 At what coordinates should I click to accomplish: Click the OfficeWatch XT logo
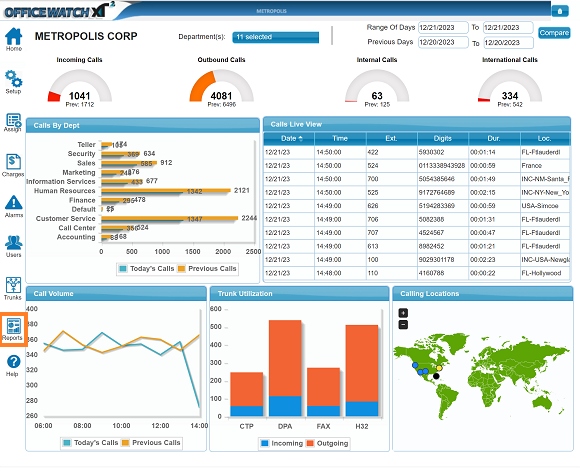[59, 10]
